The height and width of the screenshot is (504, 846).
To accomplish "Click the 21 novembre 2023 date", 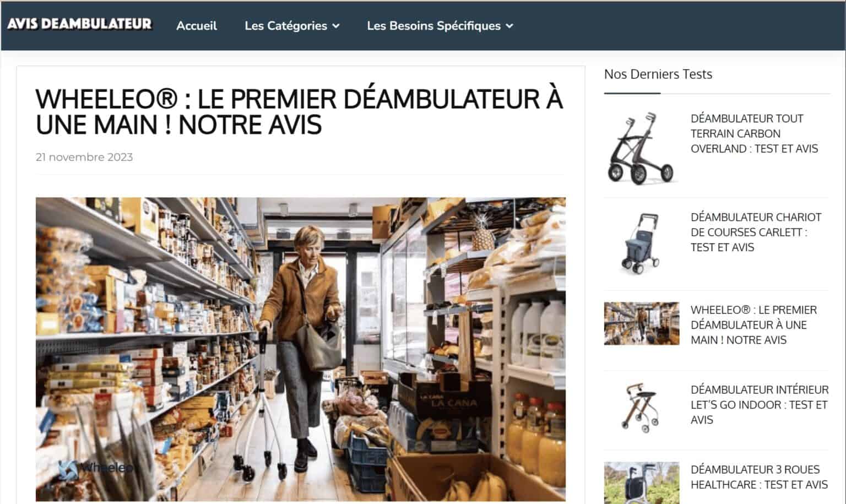I will tap(84, 157).
